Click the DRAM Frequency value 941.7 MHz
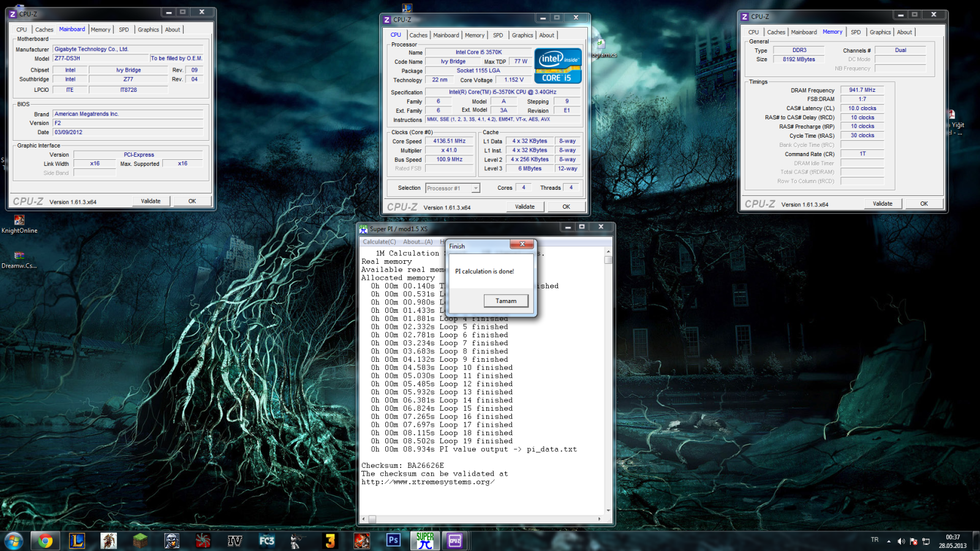The height and width of the screenshot is (551, 980). (x=862, y=90)
